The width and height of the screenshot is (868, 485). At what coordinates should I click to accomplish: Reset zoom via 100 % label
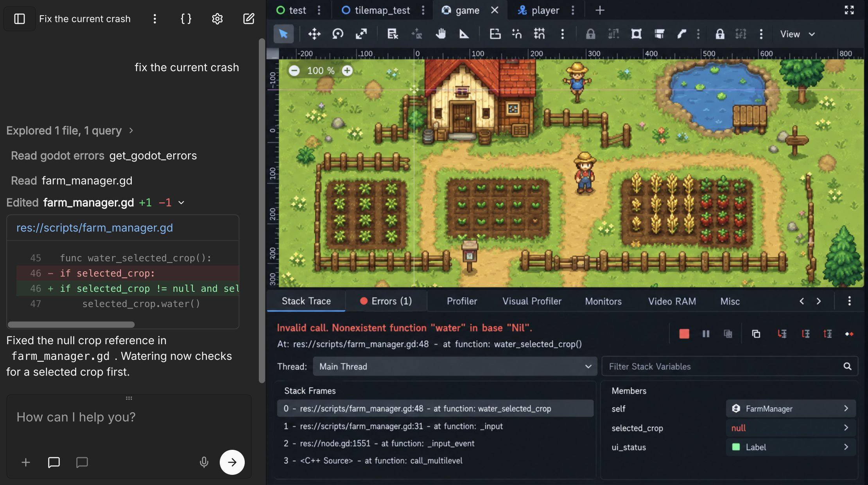(x=321, y=70)
